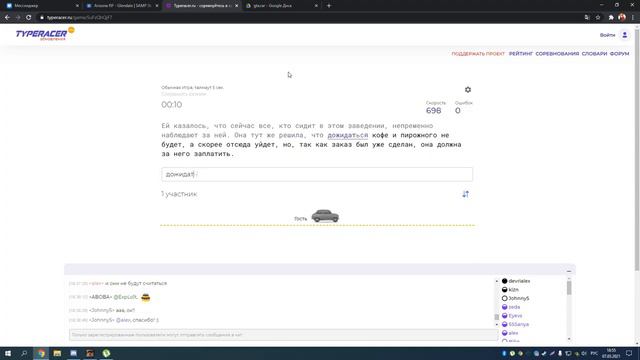
Task: Switch to the Мессенджер browser tab
Action: pyautogui.click(x=41, y=6)
